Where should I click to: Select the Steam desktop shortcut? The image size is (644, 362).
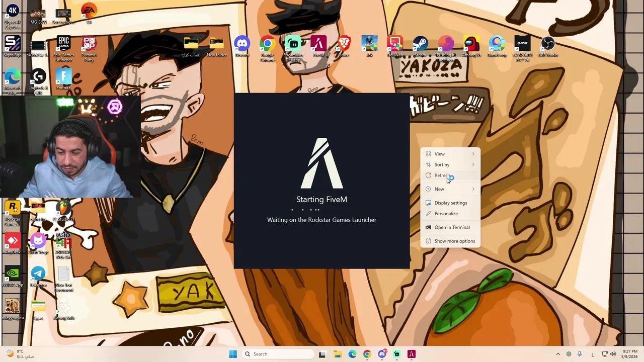[x=421, y=47]
